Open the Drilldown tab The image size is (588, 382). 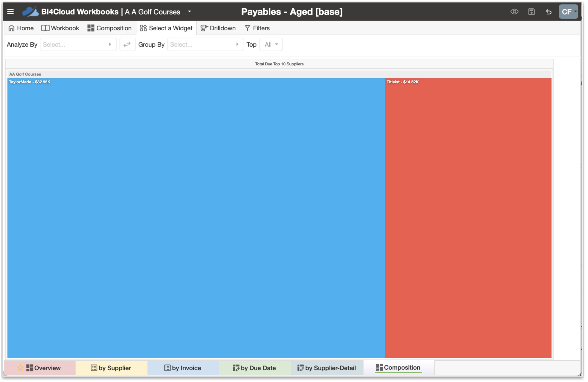[x=218, y=28]
